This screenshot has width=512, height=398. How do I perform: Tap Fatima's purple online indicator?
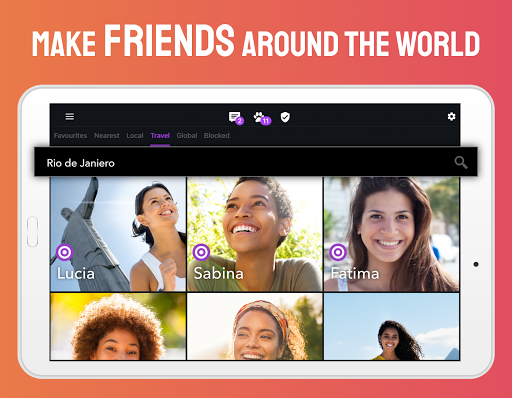click(338, 252)
